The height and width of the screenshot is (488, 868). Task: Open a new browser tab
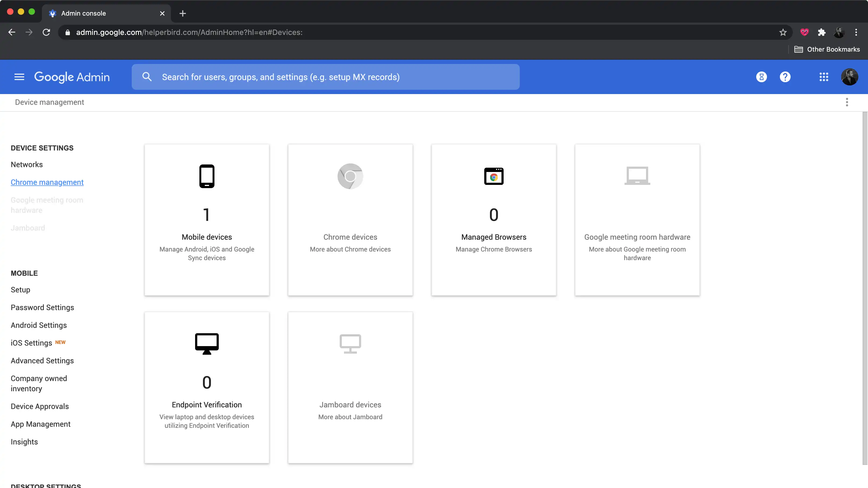tap(183, 13)
